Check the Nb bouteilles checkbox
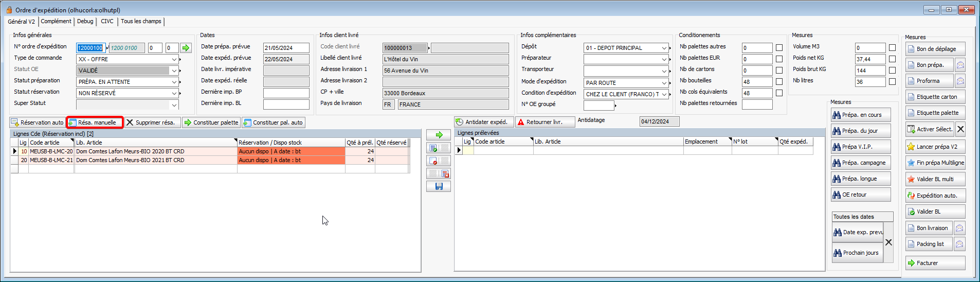Viewport: 980px width, 282px height. click(x=779, y=82)
